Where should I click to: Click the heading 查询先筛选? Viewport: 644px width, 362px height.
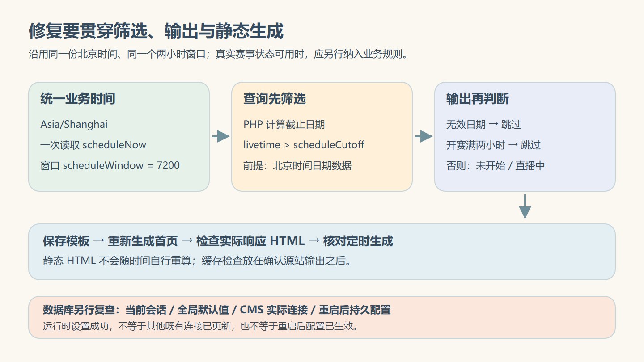pos(275,99)
